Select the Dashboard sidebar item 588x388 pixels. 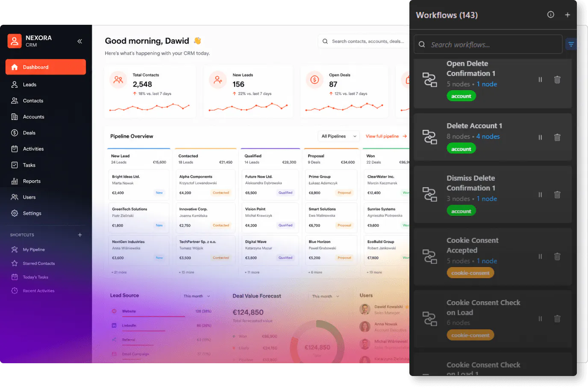[46, 67]
